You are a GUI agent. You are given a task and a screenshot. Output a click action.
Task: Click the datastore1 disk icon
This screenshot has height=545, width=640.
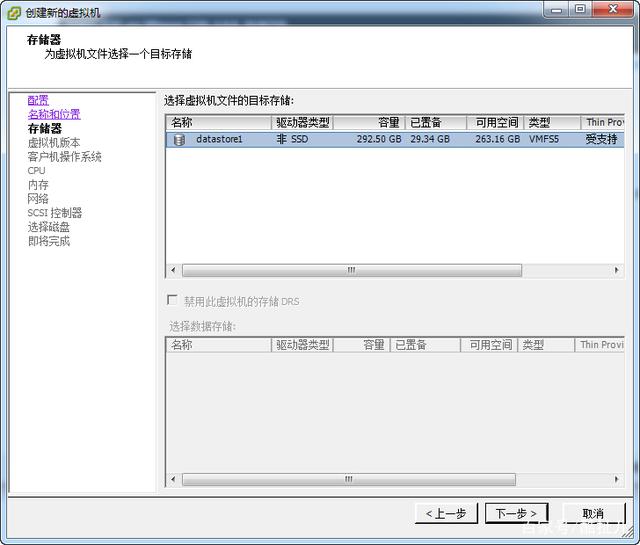coord(179,140)
